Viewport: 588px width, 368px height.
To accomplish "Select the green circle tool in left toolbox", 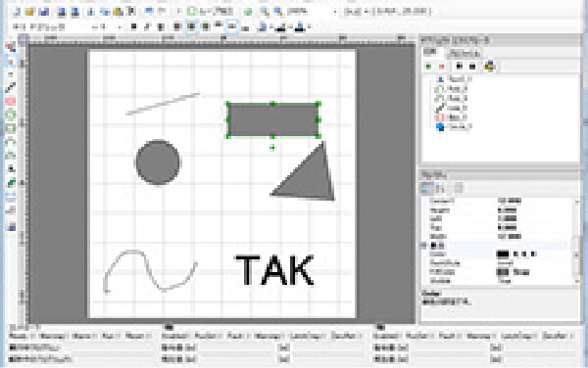I will pyautogui.click(x=11, y=115).
